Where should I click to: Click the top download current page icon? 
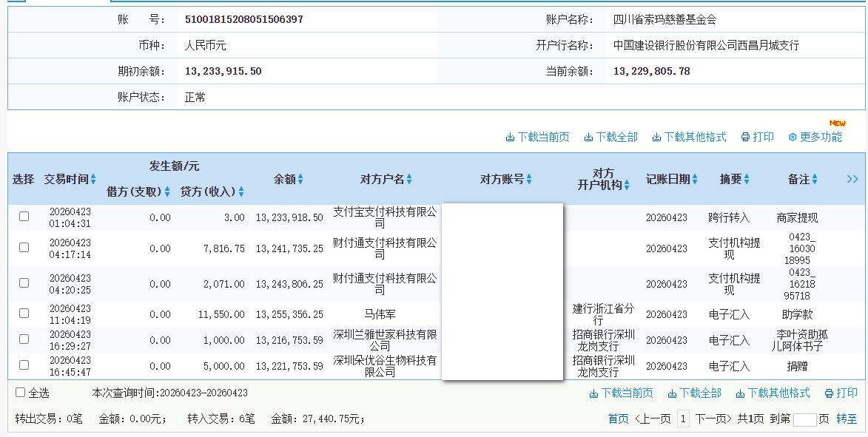[x=510, y=138]
